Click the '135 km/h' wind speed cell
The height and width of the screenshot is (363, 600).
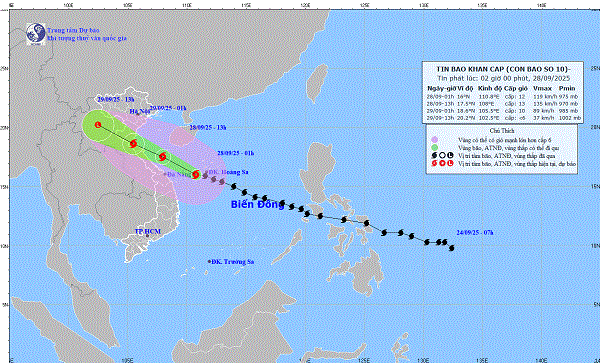coord(544,104)
